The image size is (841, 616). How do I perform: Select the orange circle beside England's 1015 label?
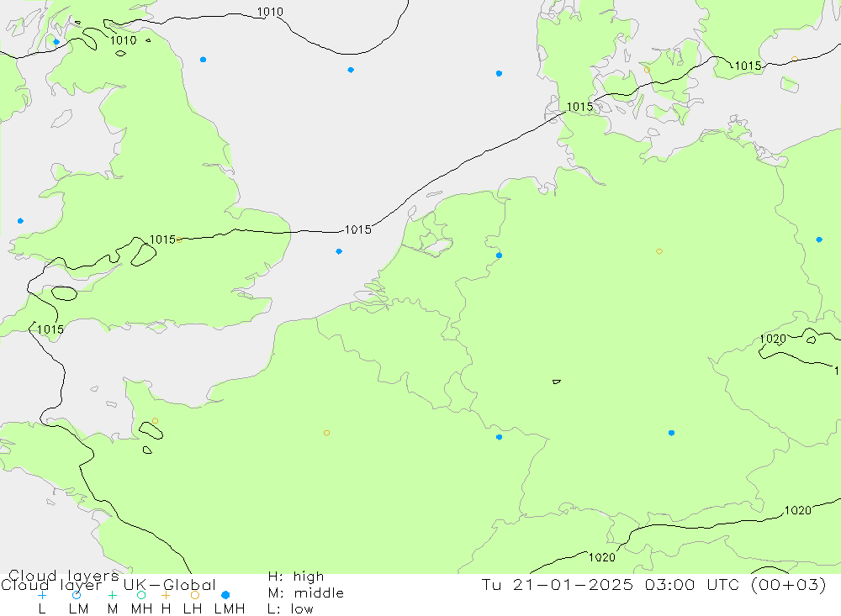click(179, 240)
